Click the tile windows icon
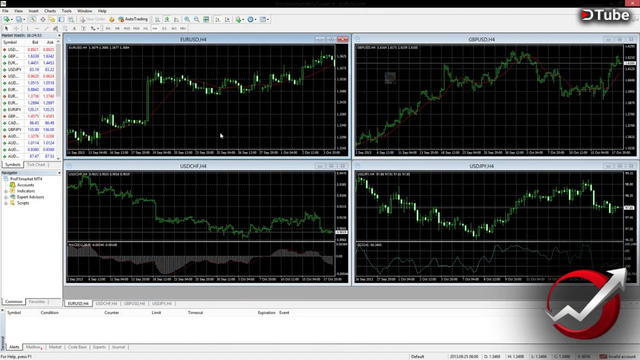The image size is (640, 360). (206, 19)
